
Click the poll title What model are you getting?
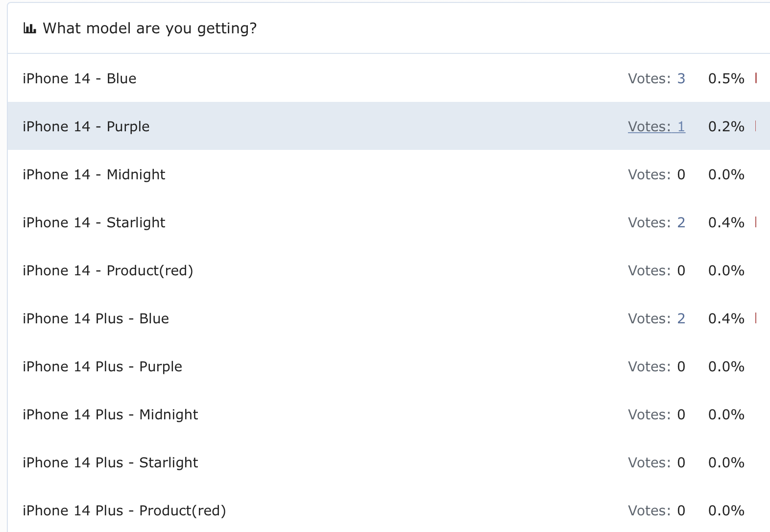[x=149, y=28]
